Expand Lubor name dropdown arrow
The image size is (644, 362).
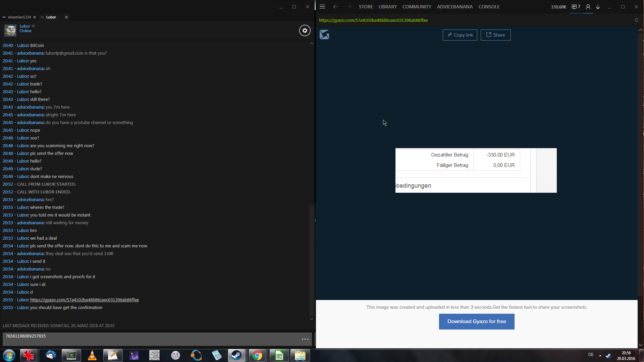pyautogui.click(x=33, y=26)
